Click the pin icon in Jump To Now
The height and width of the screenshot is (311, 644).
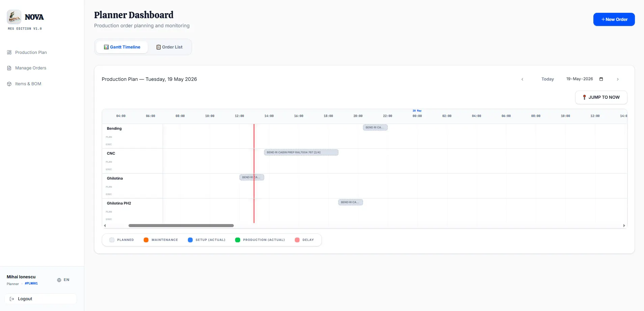pyautogui.click(x=584, y=97)
